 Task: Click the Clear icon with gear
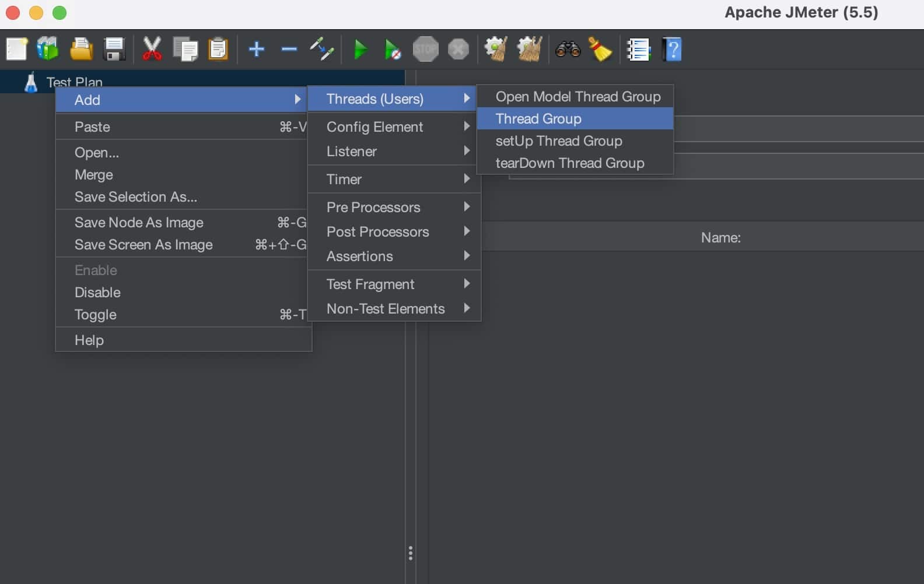point(496,49)
